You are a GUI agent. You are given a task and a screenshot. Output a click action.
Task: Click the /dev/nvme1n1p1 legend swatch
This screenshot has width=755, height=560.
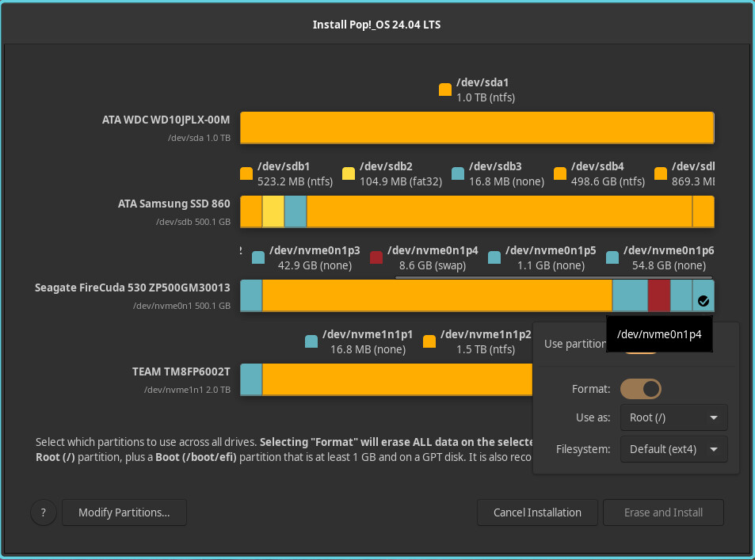(x=311, y=341)
